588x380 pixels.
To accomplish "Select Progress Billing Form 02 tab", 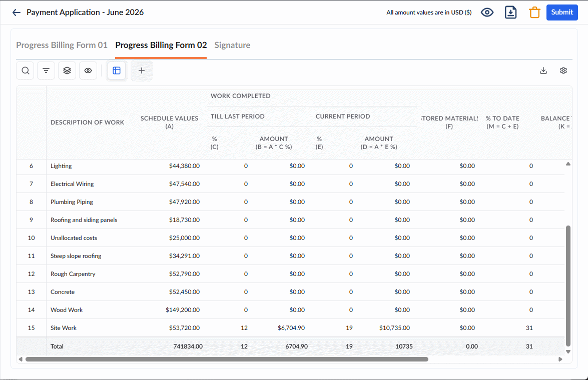I will point(161,45).
